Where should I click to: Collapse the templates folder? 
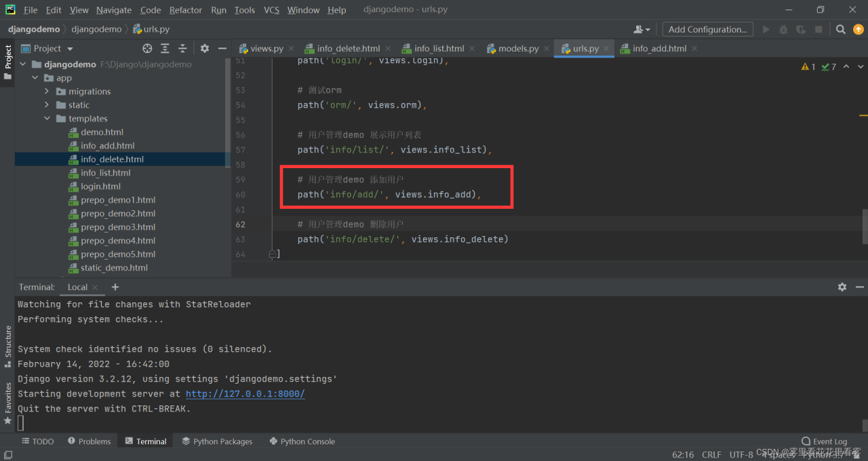pyautogui.click(x=47, y=119)
